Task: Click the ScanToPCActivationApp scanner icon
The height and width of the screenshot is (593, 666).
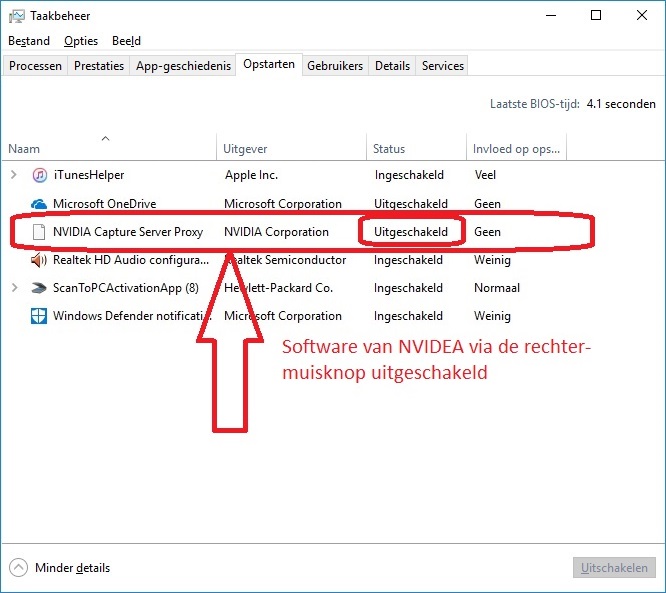Action: (39, 288)
